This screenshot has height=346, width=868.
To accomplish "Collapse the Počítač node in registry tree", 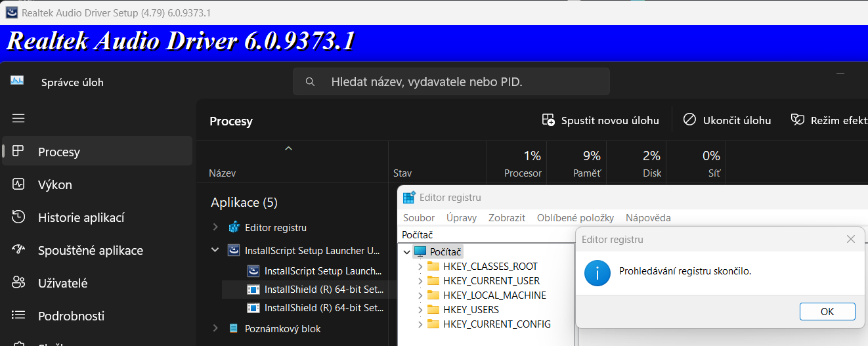I will click(407, 251).
